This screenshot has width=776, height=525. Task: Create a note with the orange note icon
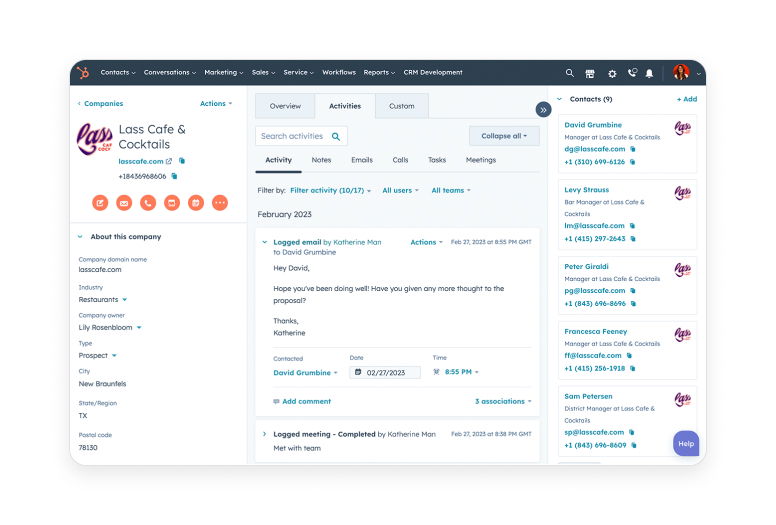[100, 203]
